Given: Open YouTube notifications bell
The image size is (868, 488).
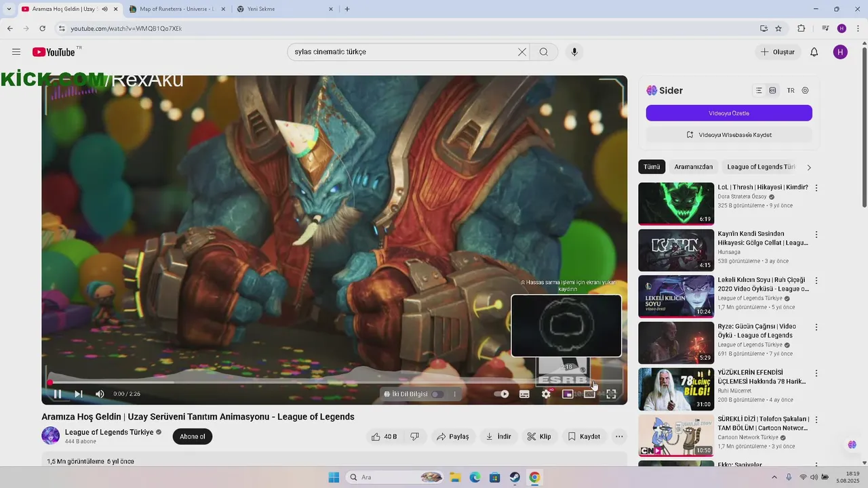Looking at the screenshot, I should (x=814, y=52).
